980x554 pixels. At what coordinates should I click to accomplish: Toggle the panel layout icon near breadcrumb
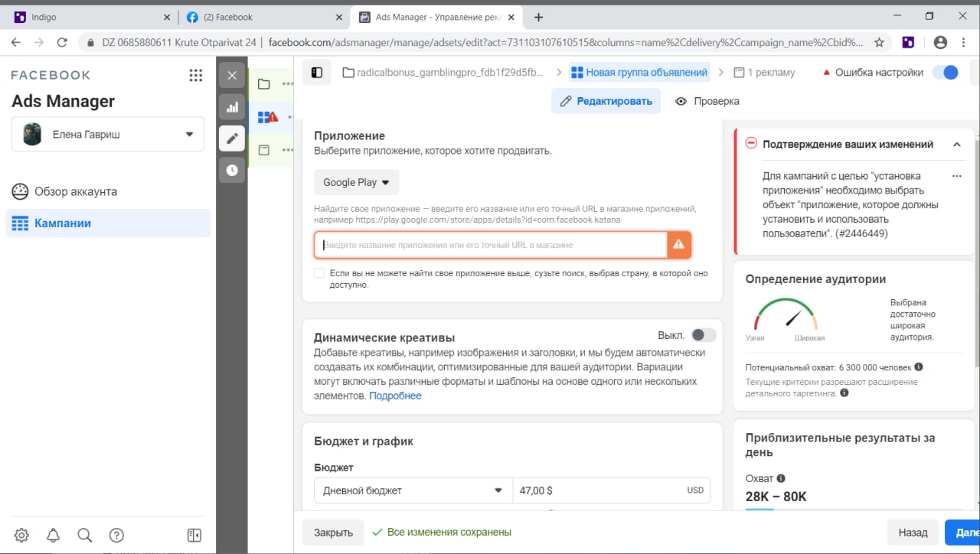317,73
